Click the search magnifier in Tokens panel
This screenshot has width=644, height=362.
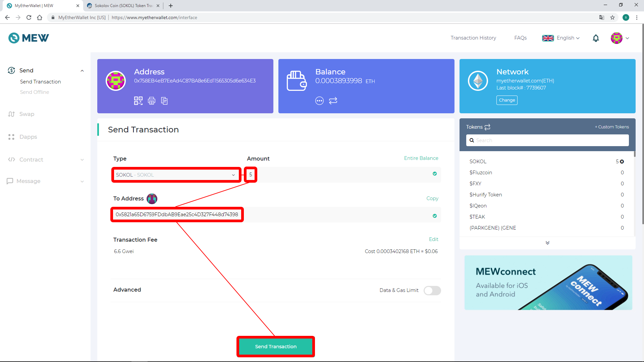472,140
